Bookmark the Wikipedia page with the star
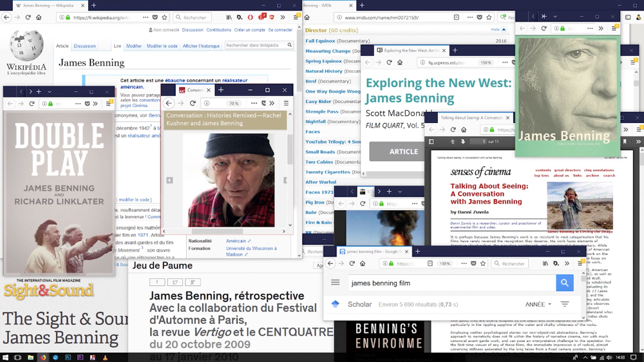 [164, 17]
